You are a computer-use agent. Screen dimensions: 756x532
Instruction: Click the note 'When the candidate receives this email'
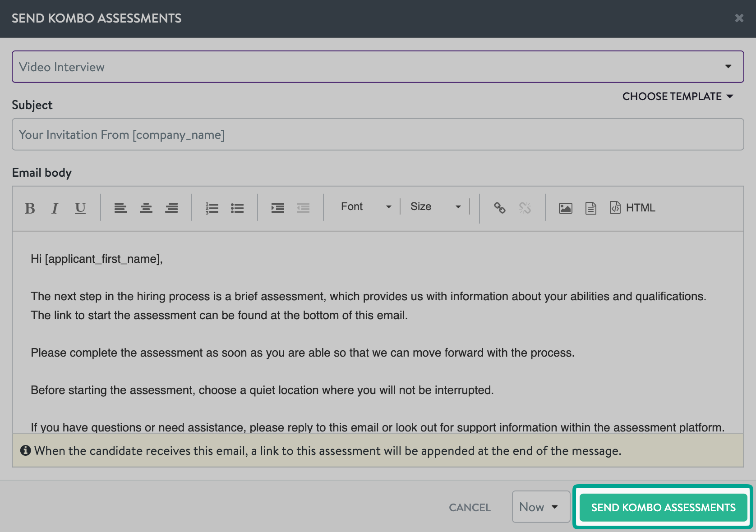pos(141,451)
